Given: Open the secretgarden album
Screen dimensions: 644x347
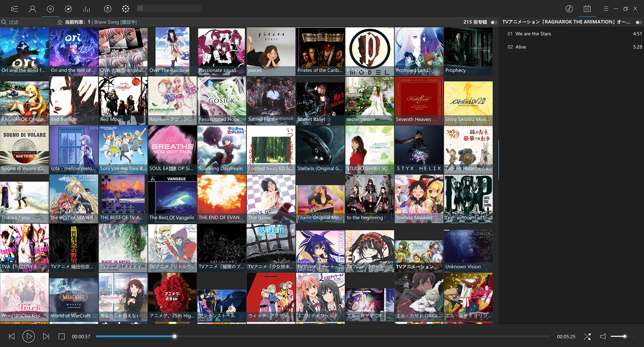Looking at the screenshot, I should tap(370, 100).
